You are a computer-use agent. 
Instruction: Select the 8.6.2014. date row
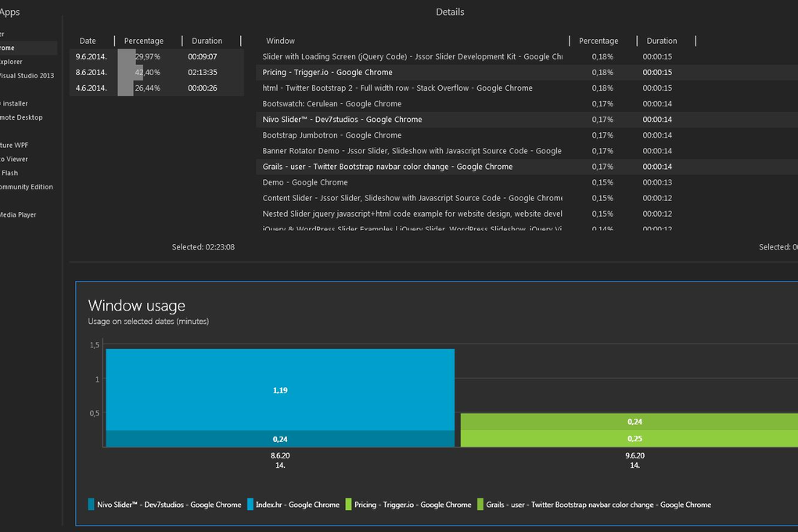156,72
